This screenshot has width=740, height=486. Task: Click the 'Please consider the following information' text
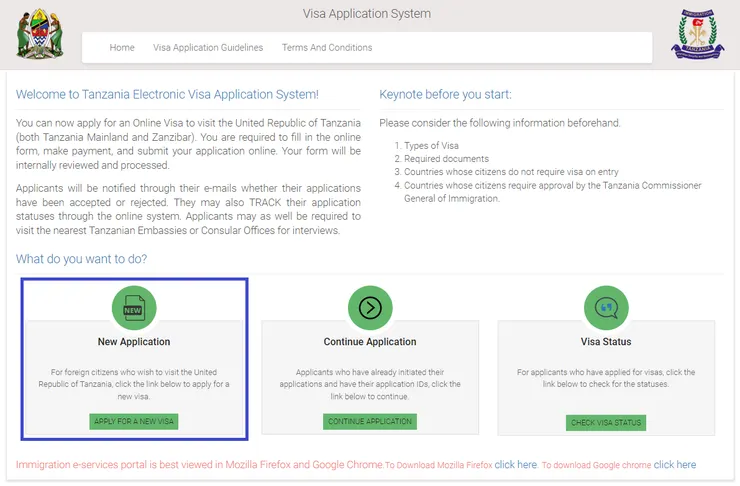coord(500,123)
